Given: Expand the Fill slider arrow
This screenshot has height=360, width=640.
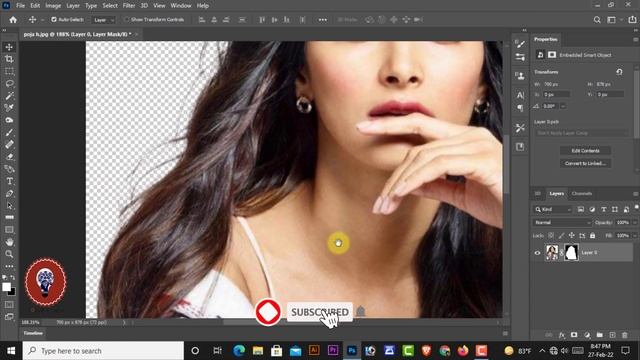Looking at the screenshot, I should [635, 236].
